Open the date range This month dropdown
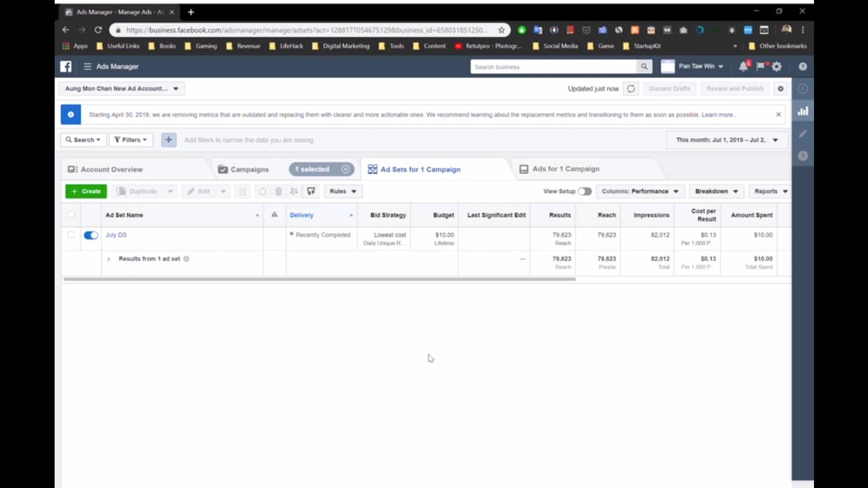Viewport: 868px width, 488px height. [x=727, y=140]
